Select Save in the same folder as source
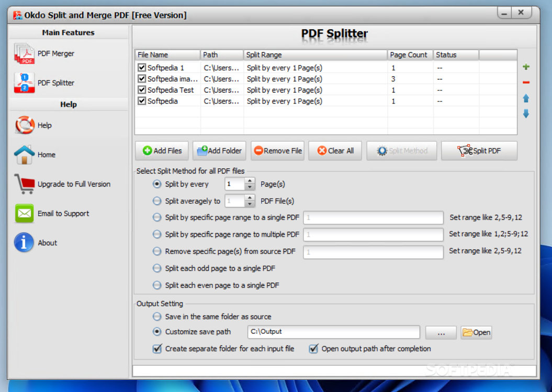The width and height of the screenshot is (552, 392). (157, 316)
